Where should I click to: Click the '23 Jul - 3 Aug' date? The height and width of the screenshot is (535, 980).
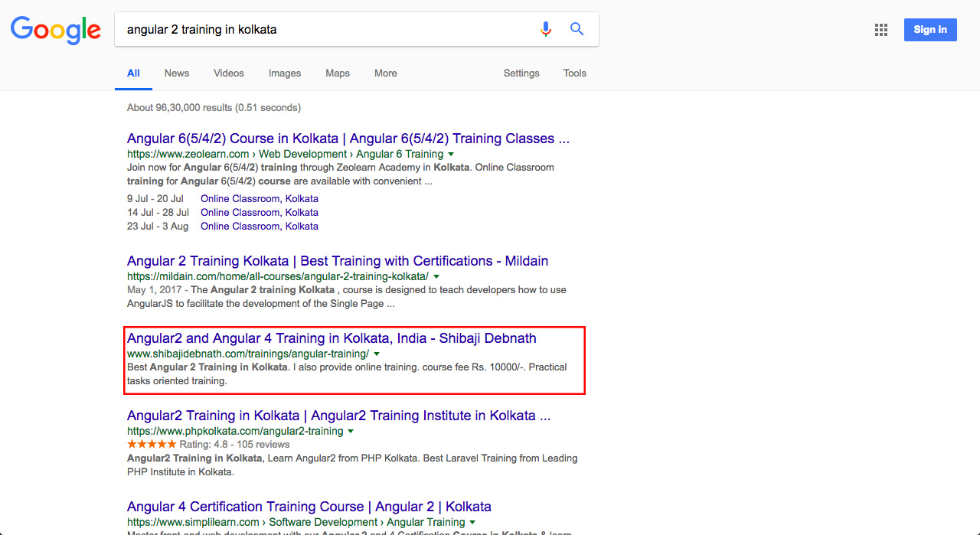[x=158, y=226]
